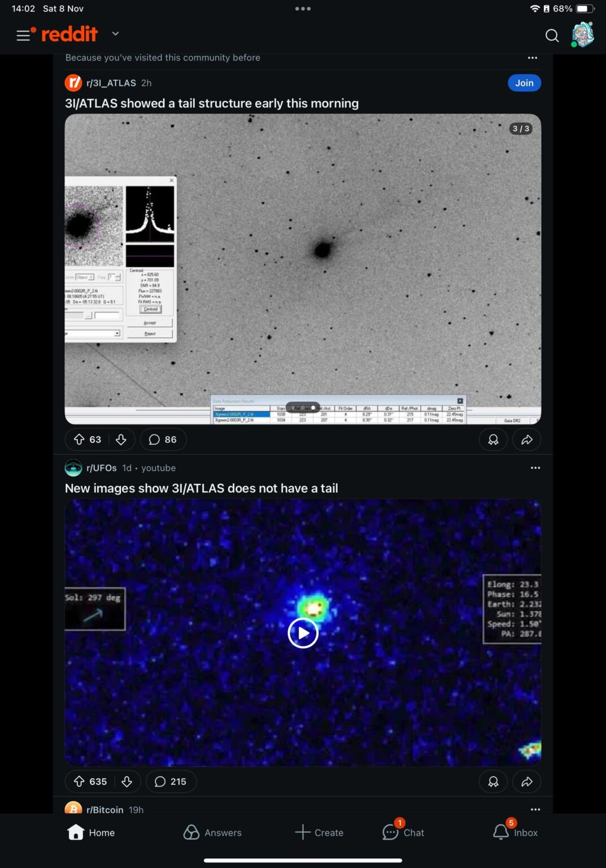The width and height of the screenshot is (606, 868).
Task: Join the r/3I_ATLAS community
Action: coord(524,83)
